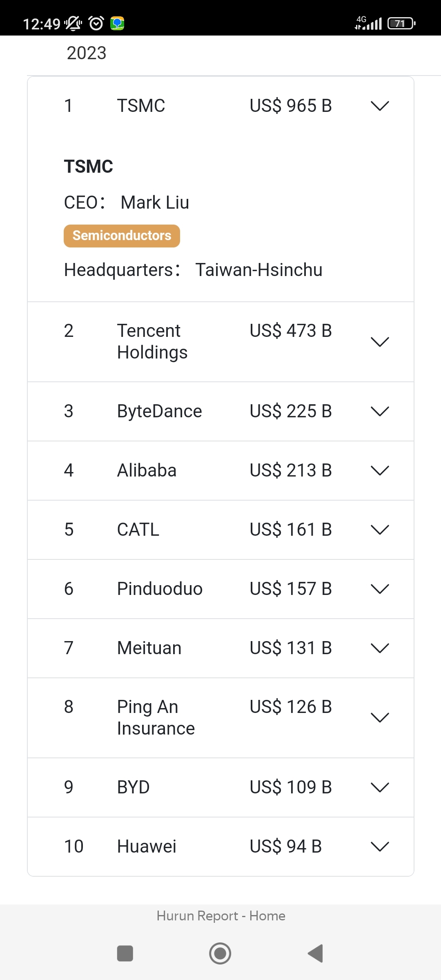Tap the 4G signal strength icon
441x980 pixels.
(368, 23)
